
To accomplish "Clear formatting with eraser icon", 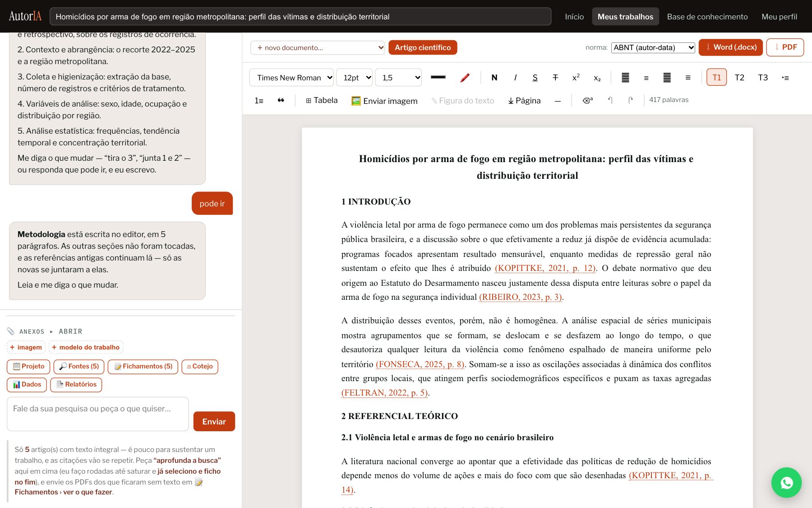I will 588,100.
